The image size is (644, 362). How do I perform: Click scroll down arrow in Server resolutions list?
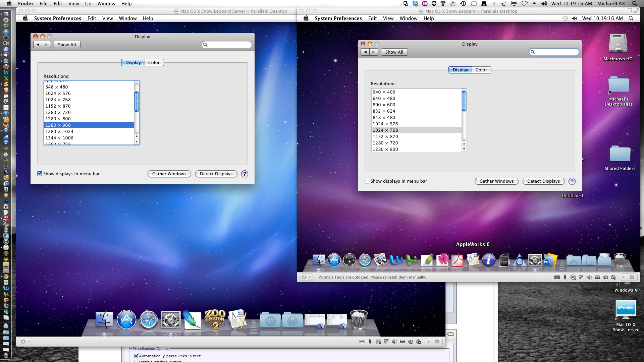click(137, 142)
